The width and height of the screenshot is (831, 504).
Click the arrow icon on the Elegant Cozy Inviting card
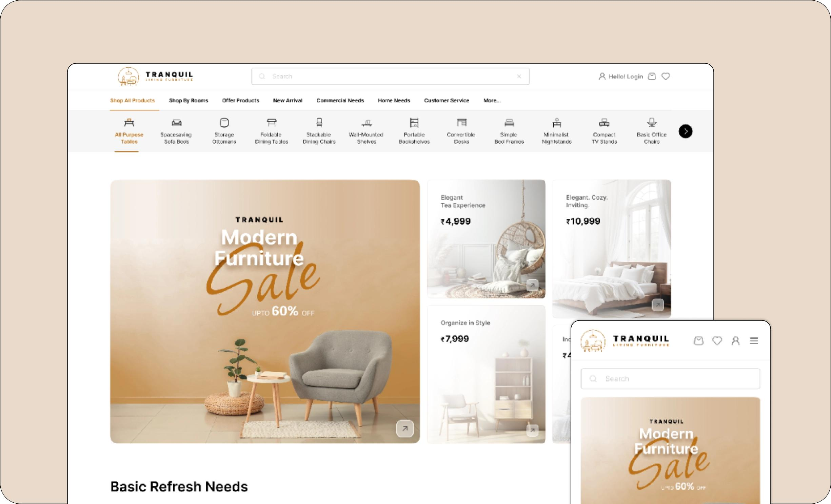tap(658, 305)
